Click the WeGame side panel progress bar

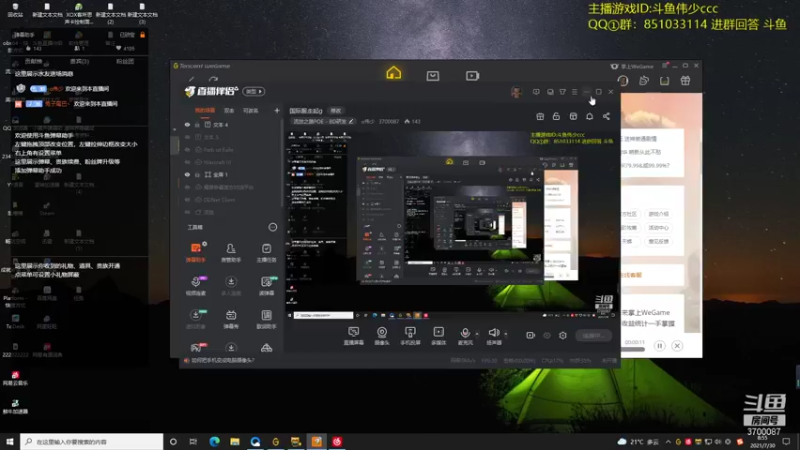click(x=633, y=349)
